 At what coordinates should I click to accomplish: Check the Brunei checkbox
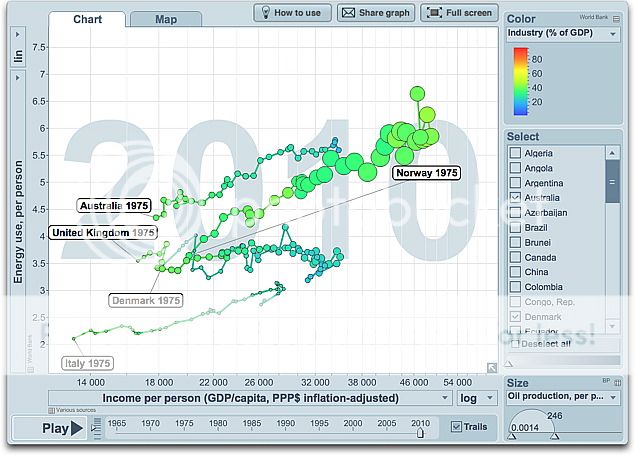click(515, 242)
